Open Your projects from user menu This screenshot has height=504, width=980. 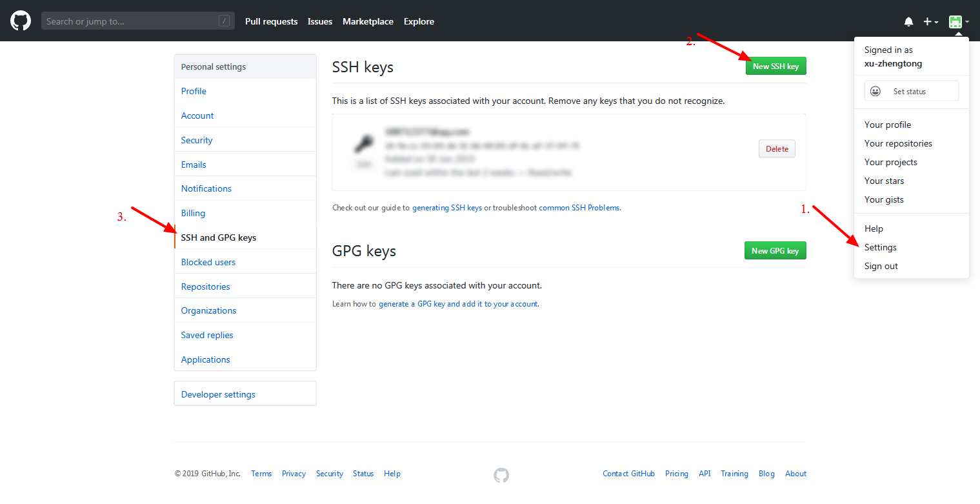click(890, 162)
